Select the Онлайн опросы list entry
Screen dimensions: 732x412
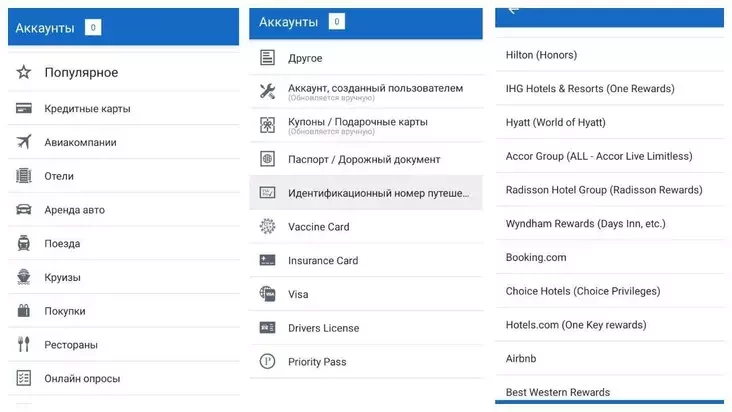coord(124,378)
